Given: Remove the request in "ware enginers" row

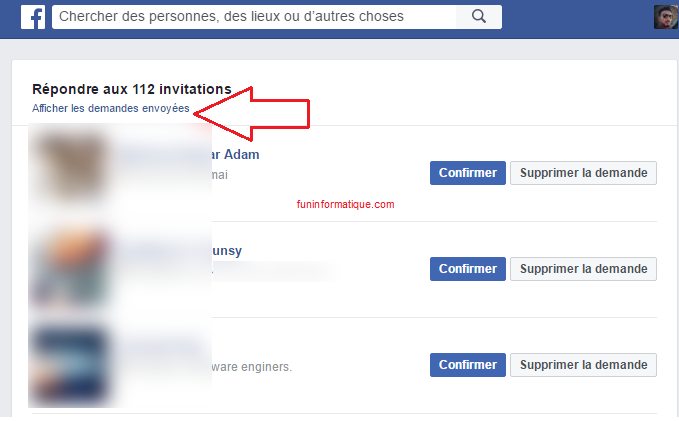Looking at the screenshot, I should (584, 364).
